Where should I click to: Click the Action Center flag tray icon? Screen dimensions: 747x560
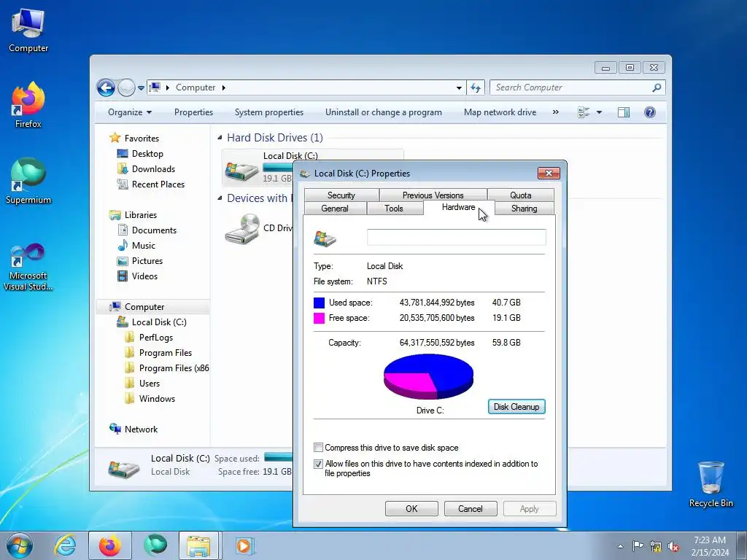(638, 545)
